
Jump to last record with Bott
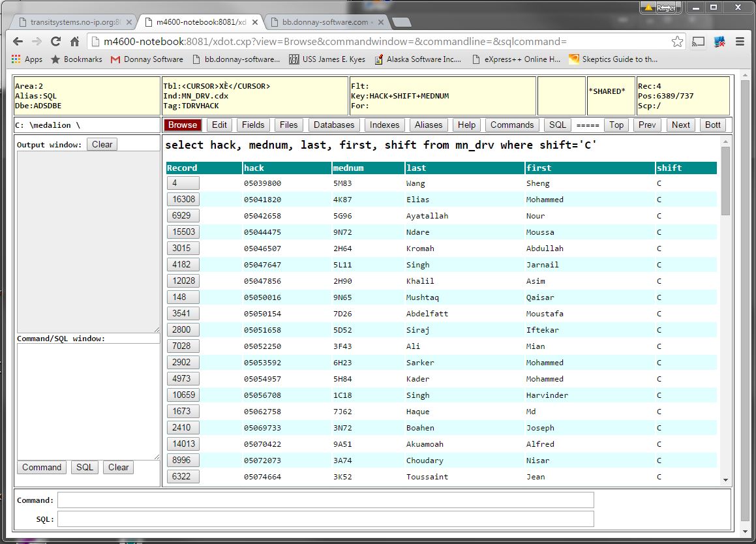(713, 125)
